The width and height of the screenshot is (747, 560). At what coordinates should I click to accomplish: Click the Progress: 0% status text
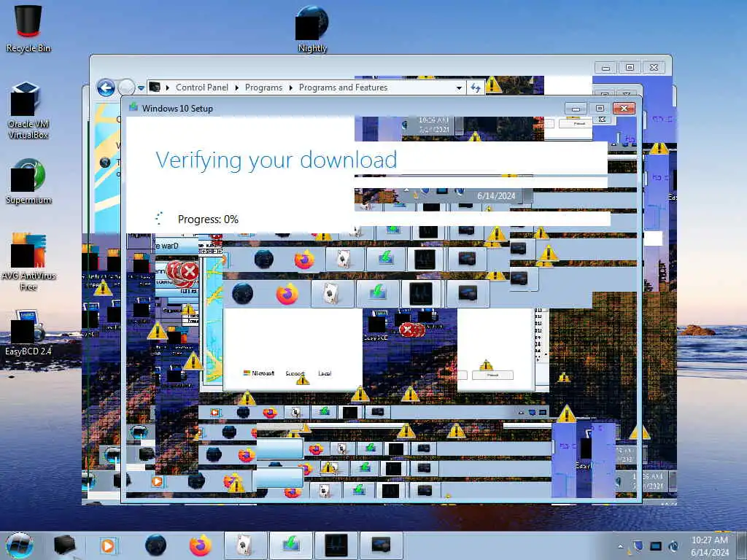tap(208, 219)
